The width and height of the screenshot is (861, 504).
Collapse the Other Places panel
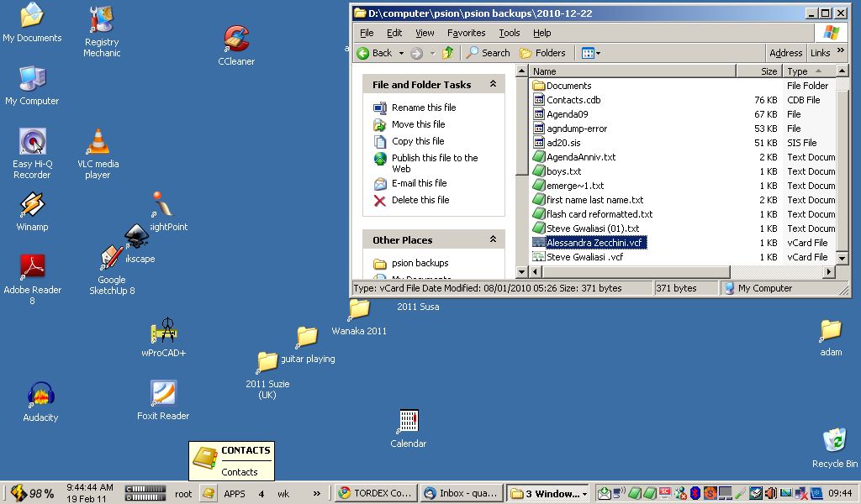point(493,240)
